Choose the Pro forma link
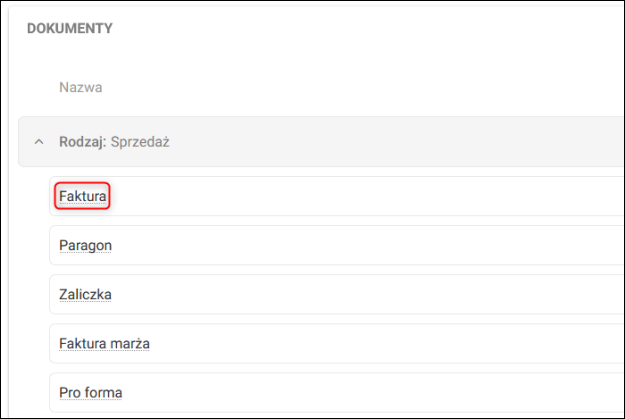 pos(90,393)
